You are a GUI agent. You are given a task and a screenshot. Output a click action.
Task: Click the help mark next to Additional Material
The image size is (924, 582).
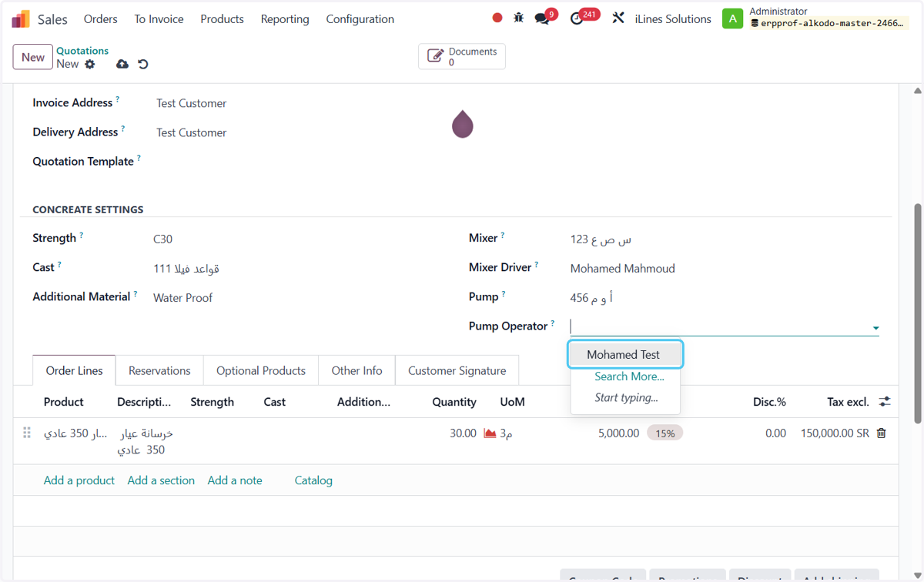(136, 293)
